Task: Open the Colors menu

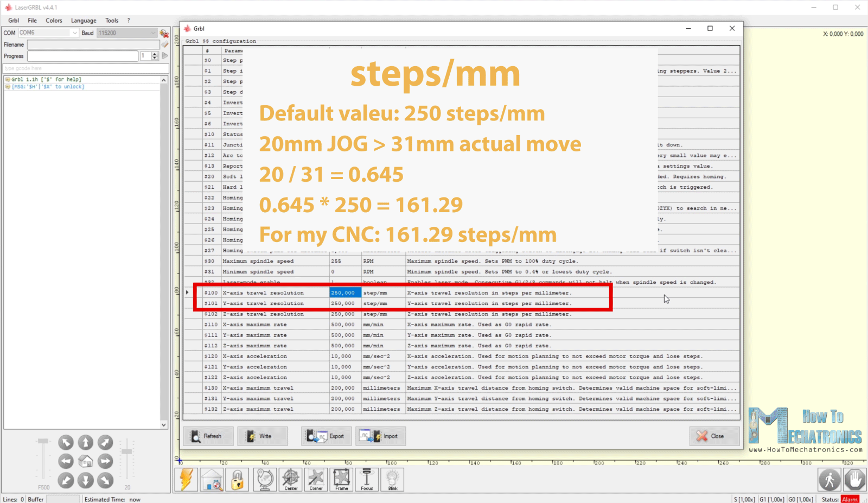Action: point(54,20)
